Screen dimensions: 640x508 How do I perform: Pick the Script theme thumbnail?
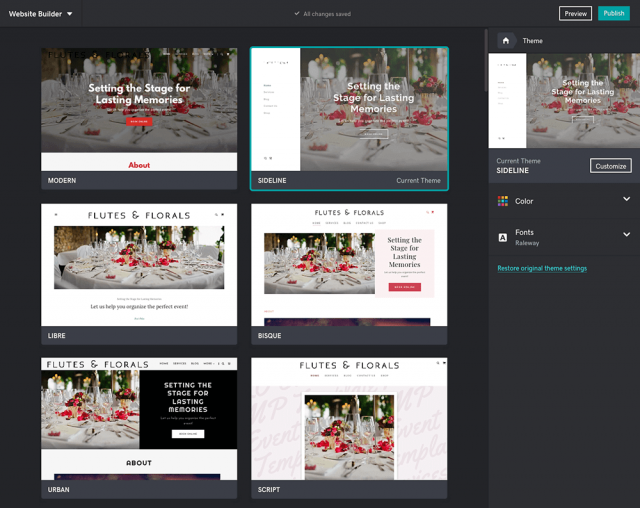(349, 419)
